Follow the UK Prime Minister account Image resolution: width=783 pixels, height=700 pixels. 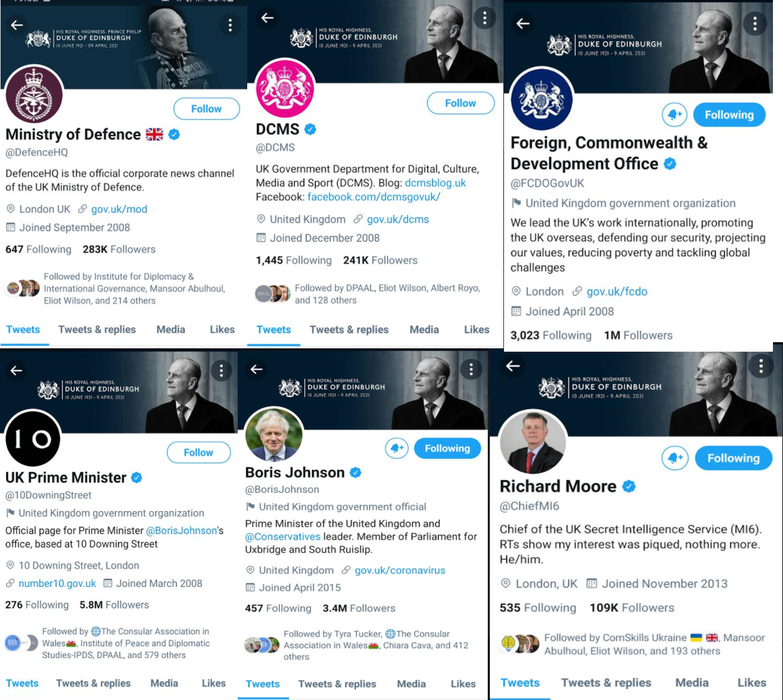pos(199,452)
